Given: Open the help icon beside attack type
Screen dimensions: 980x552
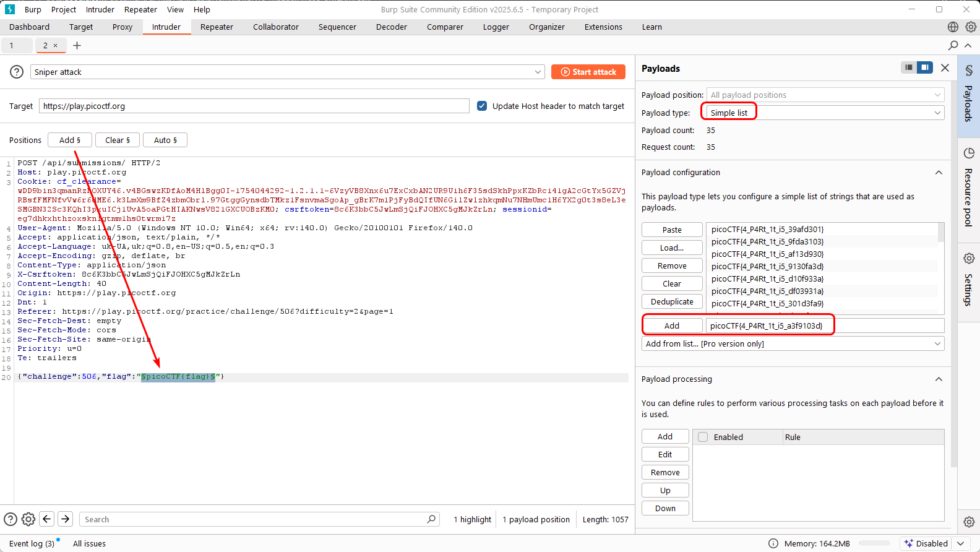Looking at the screenshot, I should click(17, 72).
